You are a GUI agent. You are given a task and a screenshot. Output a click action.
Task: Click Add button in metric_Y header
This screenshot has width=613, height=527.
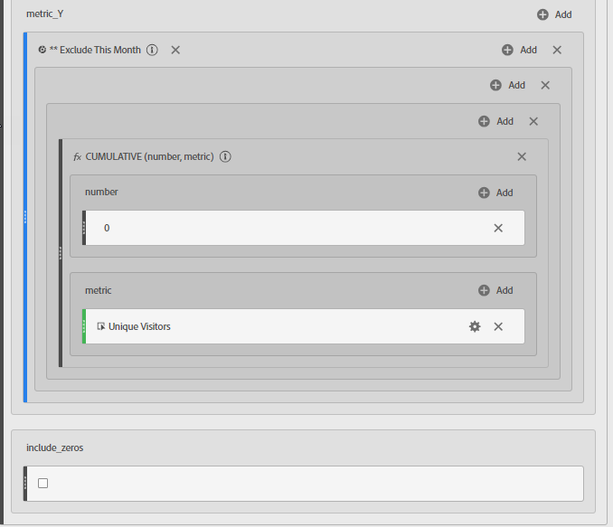[x=554, y=15]
